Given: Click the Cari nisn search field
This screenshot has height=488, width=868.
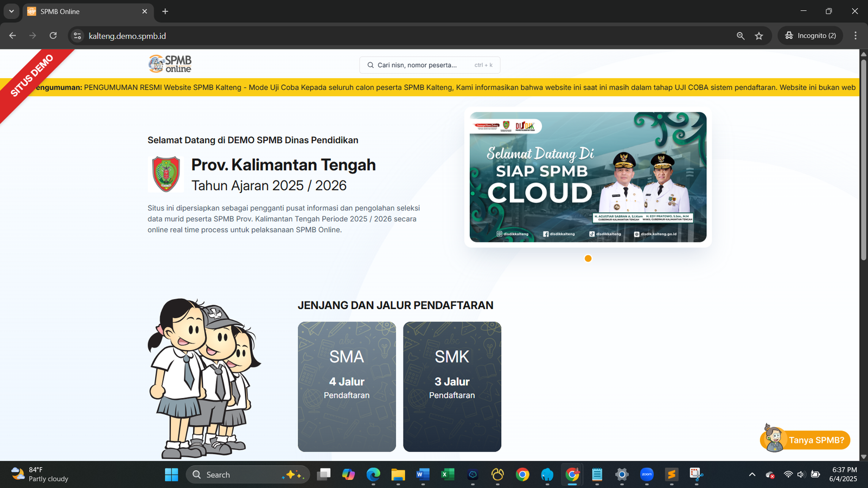Looking at the screenshot, I should 429,65.
